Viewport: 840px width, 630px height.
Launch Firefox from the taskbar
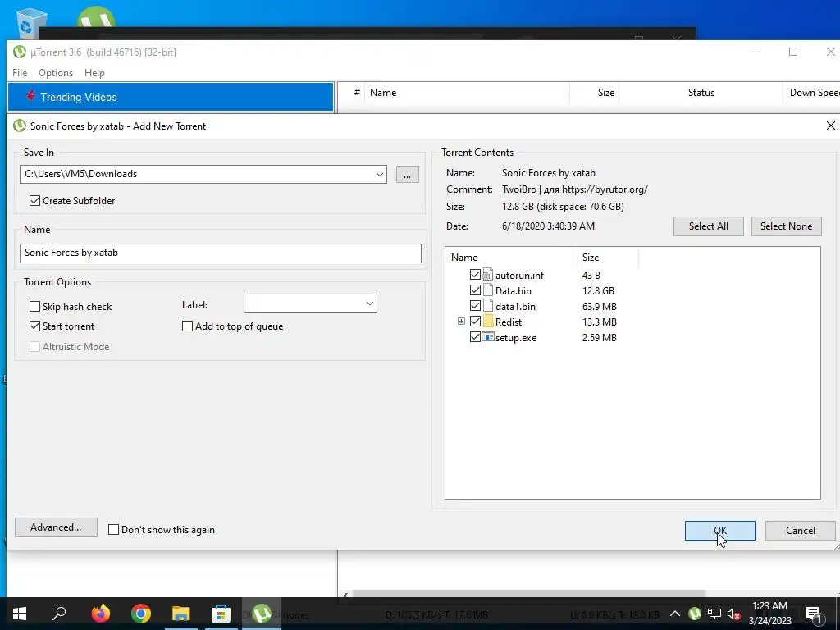coord(100,614)
